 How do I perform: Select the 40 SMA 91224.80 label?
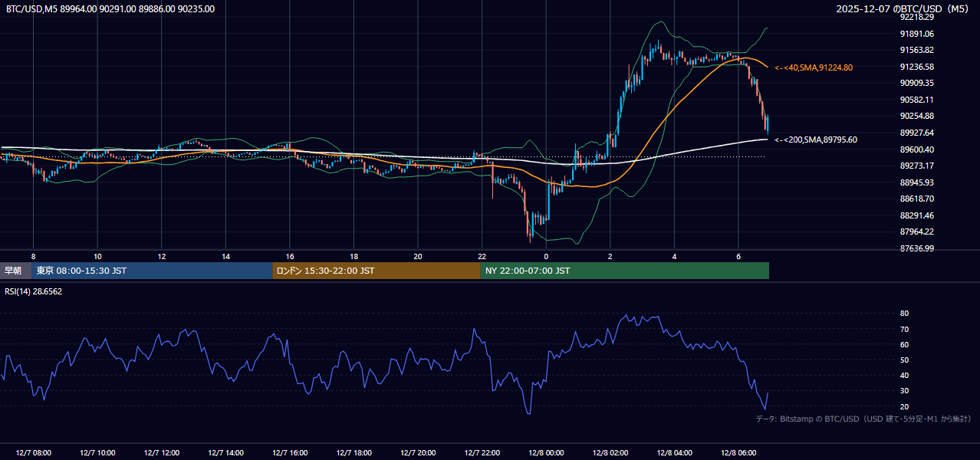point(814,67)
